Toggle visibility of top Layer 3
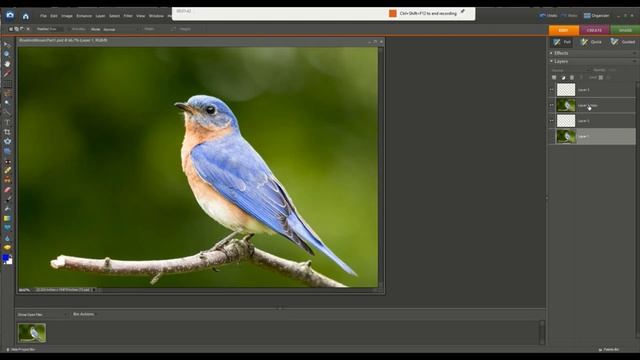The height and width of the screenshot is (360, 640). [552, 90]
